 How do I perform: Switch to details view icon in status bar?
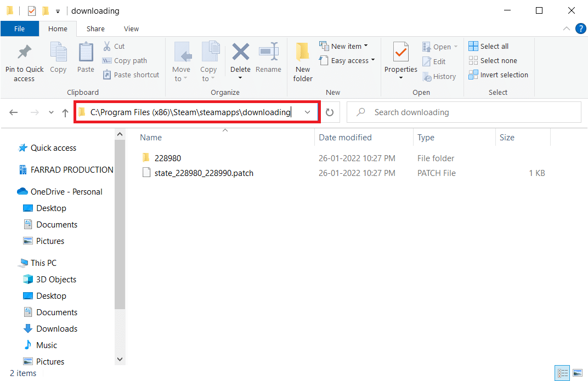[x=562, y=373]
